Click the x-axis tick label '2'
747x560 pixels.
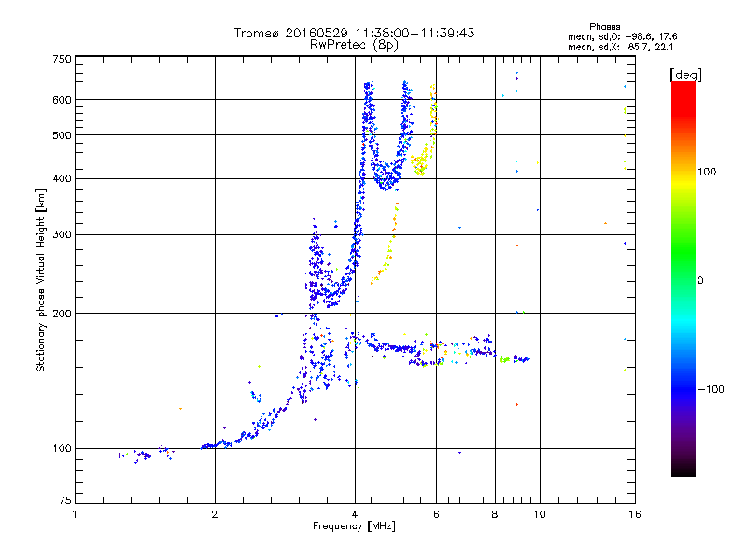click(215, 514)
